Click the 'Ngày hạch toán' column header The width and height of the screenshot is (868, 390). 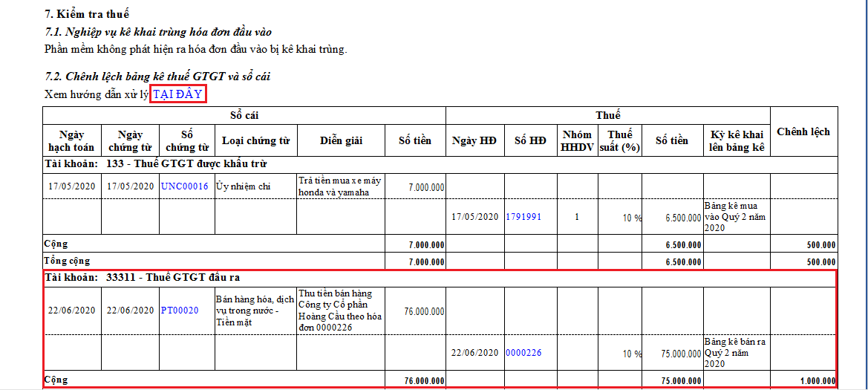72,140
